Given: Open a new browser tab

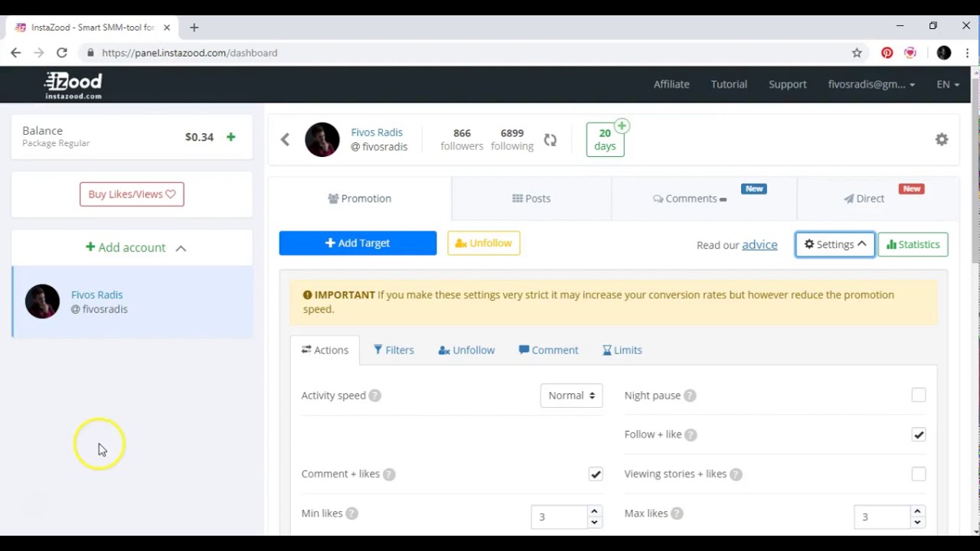Looking at the screenshot, I should [x=194, y=28].
